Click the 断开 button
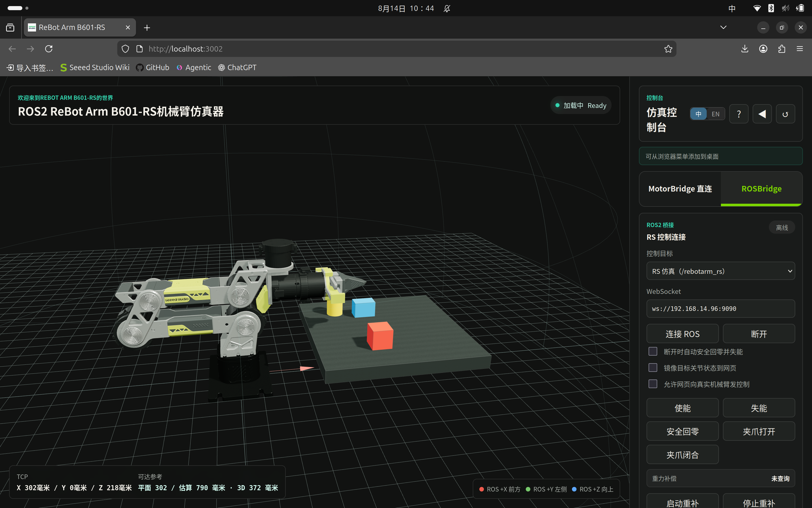 tap(759, 334)
